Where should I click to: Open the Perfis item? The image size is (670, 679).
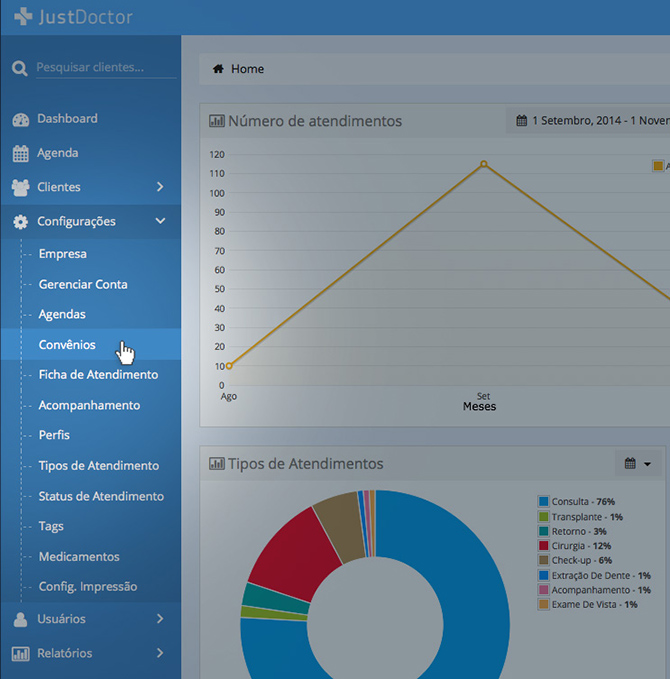pos(54,435)
